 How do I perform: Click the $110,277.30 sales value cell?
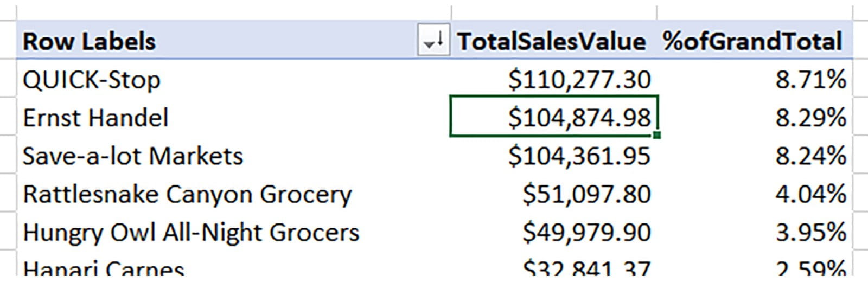(x=579, y=80)
